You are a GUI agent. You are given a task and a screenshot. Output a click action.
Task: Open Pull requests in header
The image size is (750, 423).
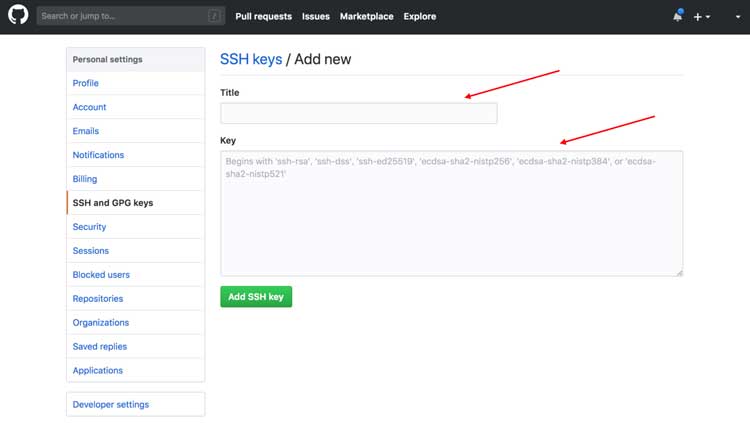263,16
